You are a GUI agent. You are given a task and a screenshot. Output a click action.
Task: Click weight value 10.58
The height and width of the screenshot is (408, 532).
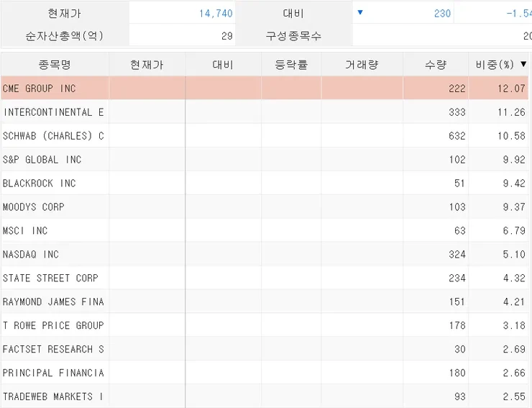(511, 136)
